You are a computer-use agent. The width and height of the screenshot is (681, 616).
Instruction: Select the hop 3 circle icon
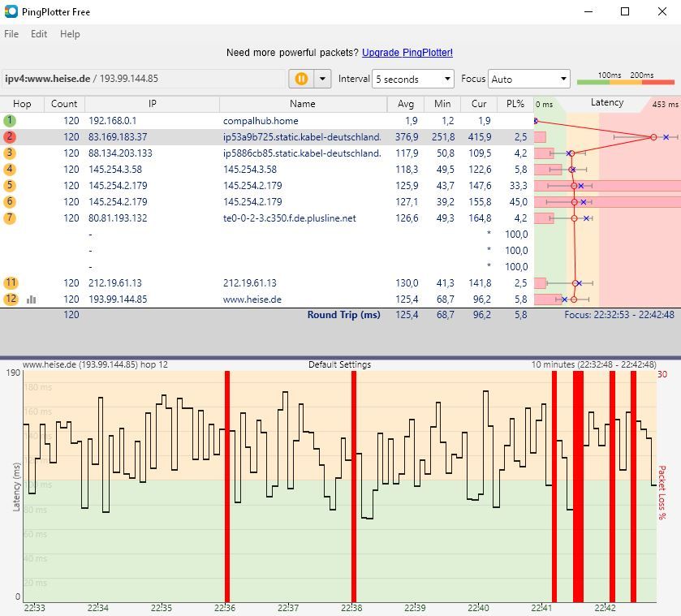coord(10,153)
